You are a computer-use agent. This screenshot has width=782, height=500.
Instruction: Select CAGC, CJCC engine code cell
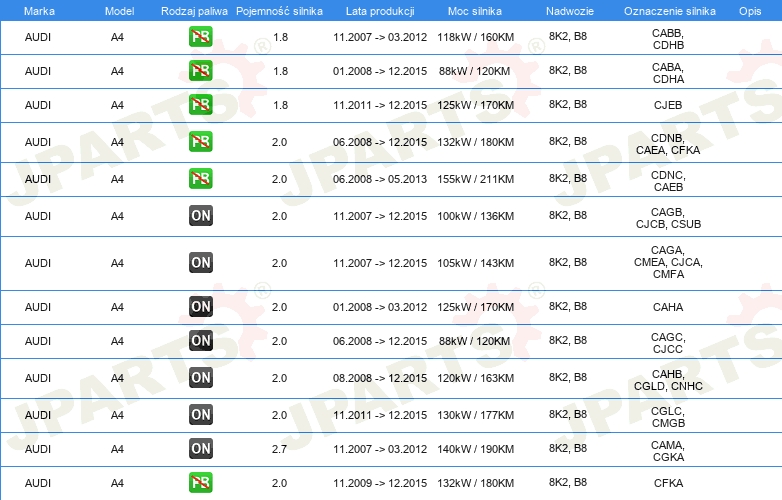click(x=668, y=343)
